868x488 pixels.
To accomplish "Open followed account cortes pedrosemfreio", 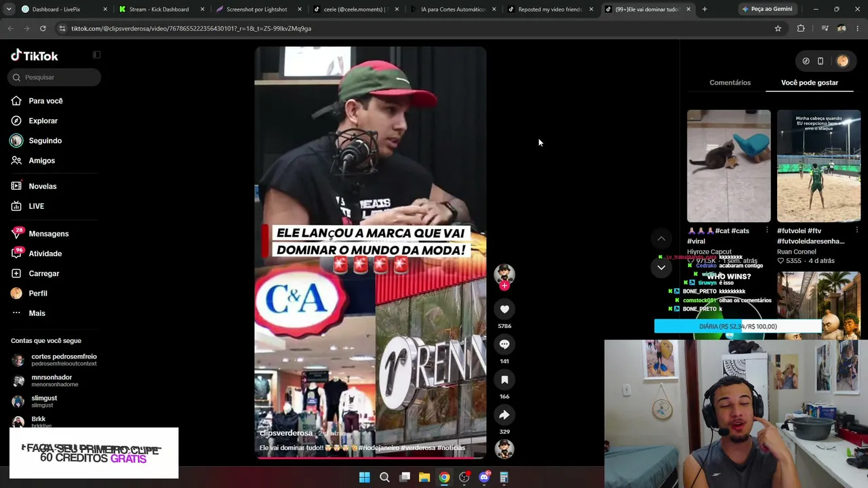I will click(x=54, y=360).
